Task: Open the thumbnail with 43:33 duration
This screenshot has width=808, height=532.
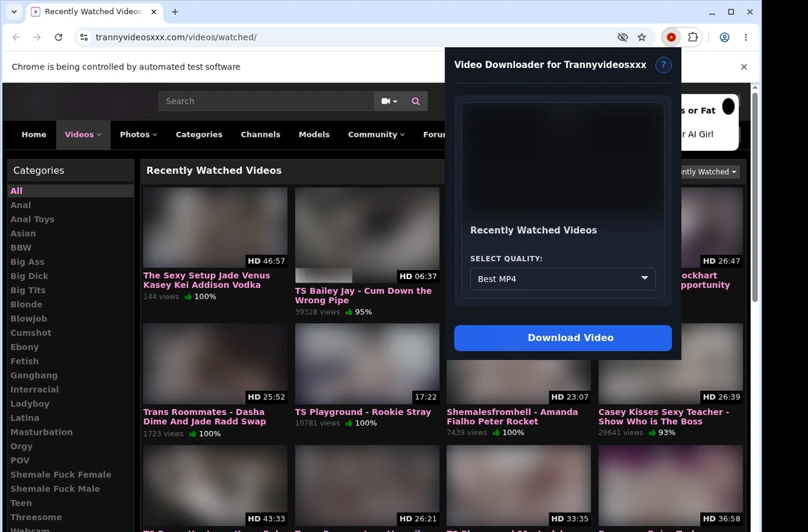Action: [215, 486]
